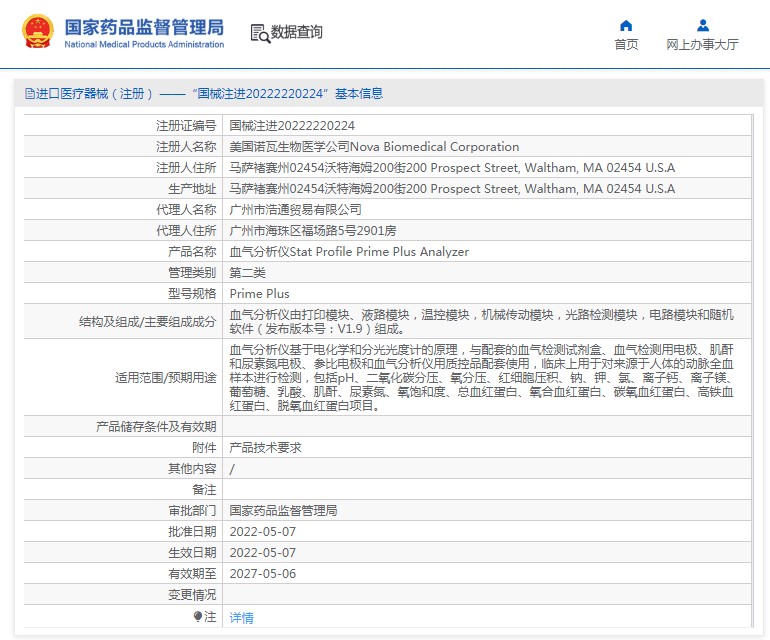Select the 注册人住所 address value
Screen dimensions: 770x640
[x=452, y=168]
